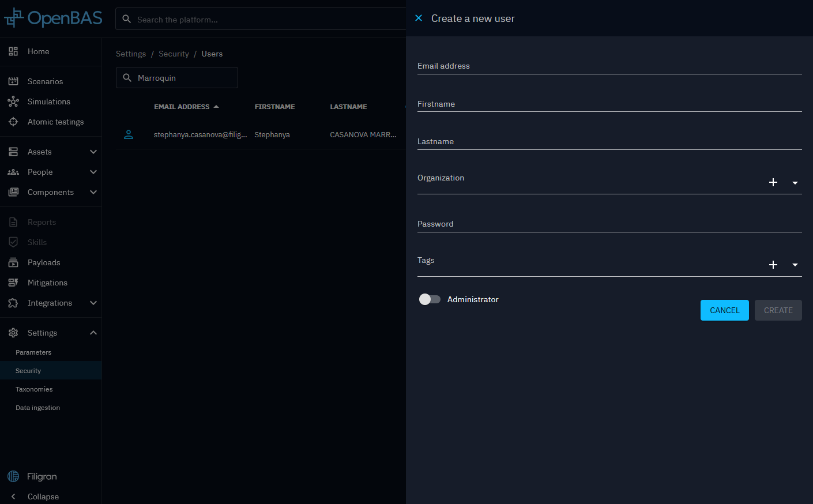Click the Email address input field
This screenshot has width=813, height=504.
(x=609, y=66)
